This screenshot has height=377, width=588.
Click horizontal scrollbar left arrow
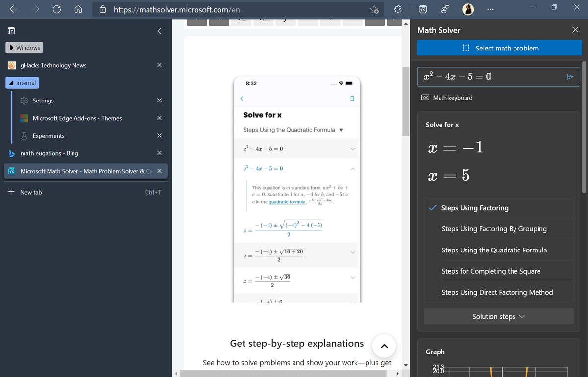click(x=177, y=373)
